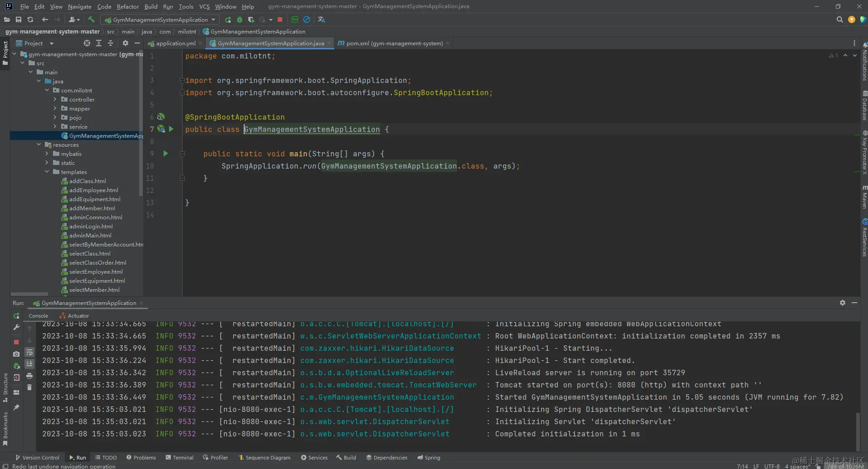Click the wrench icon in Run panel
868x469 pixels.
click(x=16, y=327)
